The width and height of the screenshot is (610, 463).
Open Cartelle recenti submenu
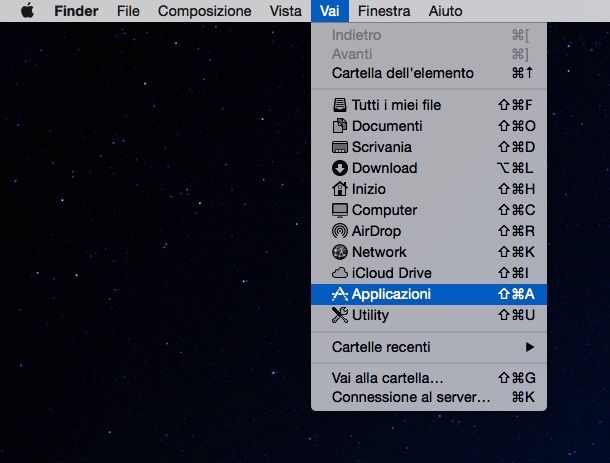(x=429, y=347)
